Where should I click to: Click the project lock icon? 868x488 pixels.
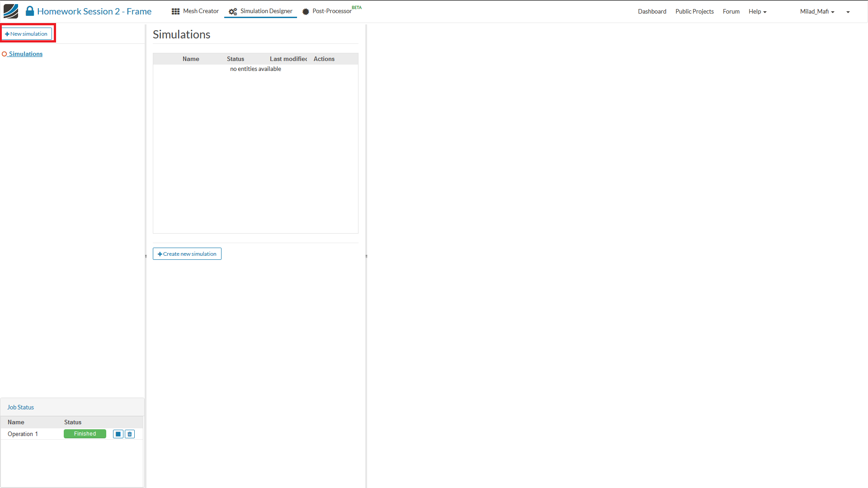30,11
